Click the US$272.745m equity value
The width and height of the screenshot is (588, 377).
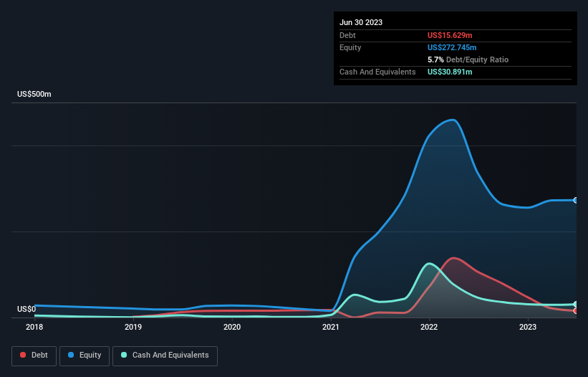pos(452,47)
